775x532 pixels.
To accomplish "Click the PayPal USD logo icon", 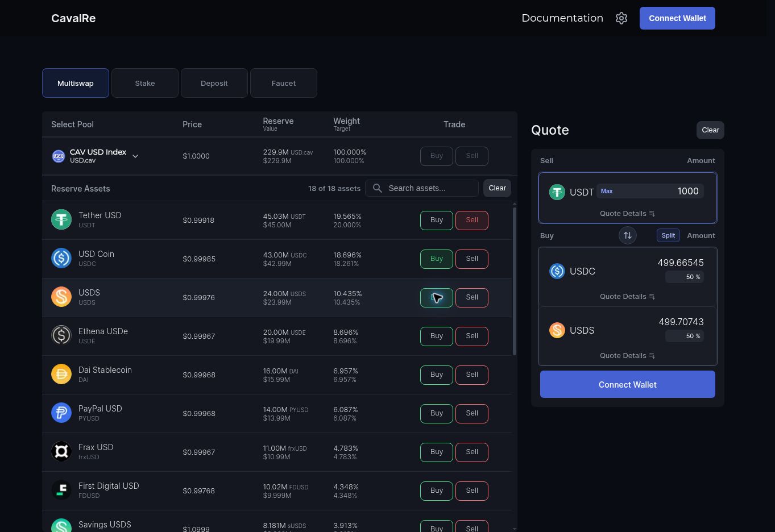I will click(x=61, y=413).
